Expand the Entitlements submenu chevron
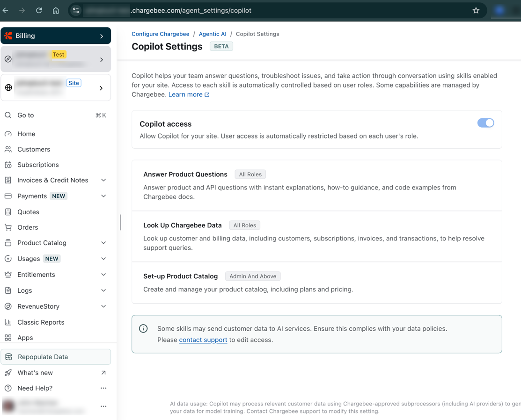This screenshot has width=521, height=420. pyautogui.click(x=103, y=275)
